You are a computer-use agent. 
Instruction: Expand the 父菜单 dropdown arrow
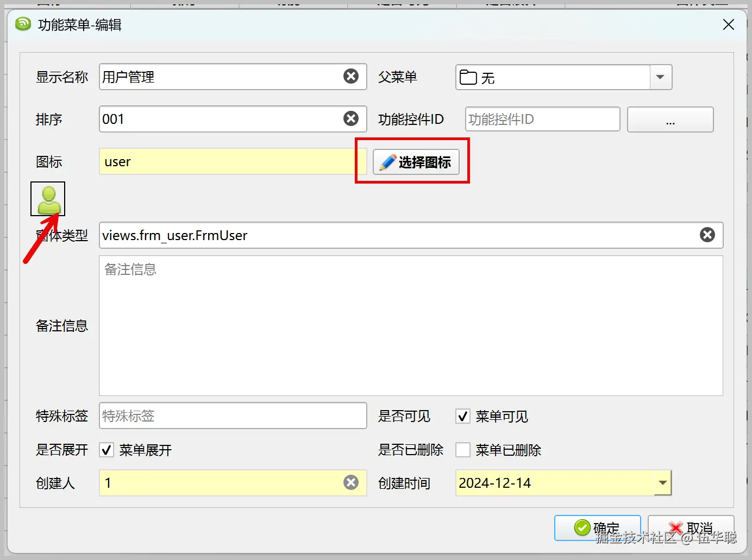661,77
